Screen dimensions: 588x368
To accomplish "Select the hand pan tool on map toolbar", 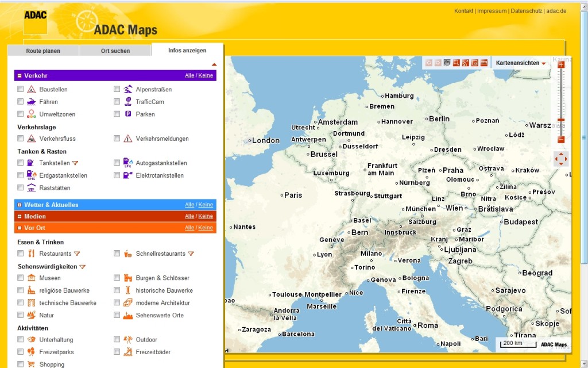I will tap(447, 63).
